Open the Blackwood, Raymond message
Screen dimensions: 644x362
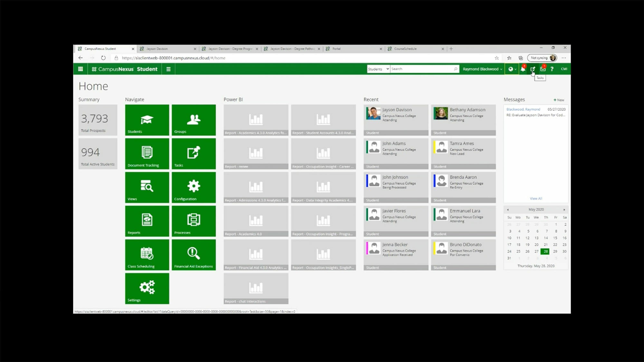click(536, 112)
